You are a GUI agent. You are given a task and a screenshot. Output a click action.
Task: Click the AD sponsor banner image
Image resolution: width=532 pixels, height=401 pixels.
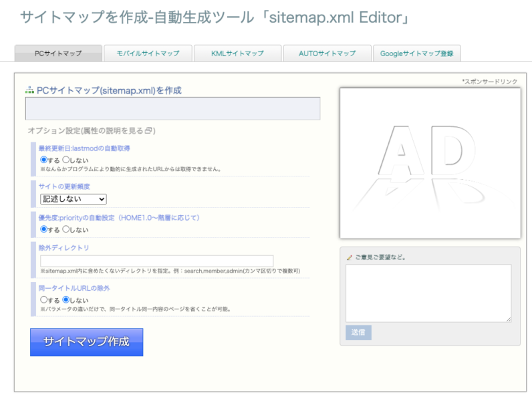tap(430, 163)
